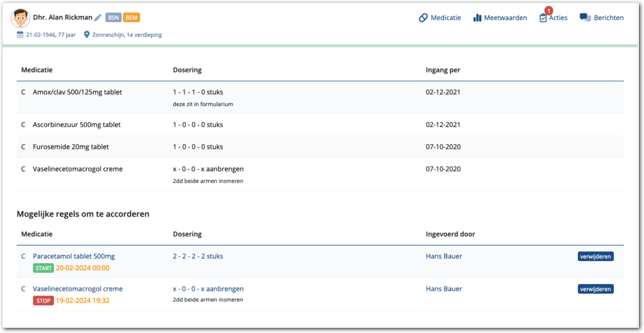Open the Meetwaarden menu item
Image resolution: width=644 pixels, height=333 pixels.
[x=505, y=18]
